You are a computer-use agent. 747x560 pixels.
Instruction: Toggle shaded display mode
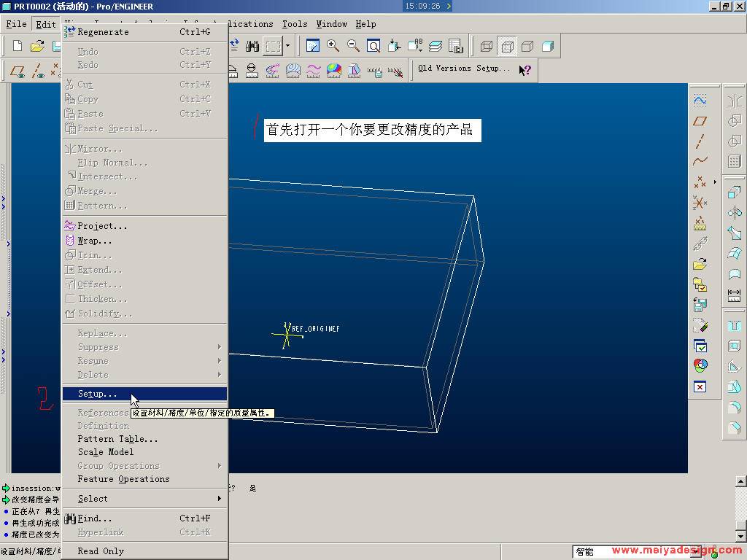(547, 47)
